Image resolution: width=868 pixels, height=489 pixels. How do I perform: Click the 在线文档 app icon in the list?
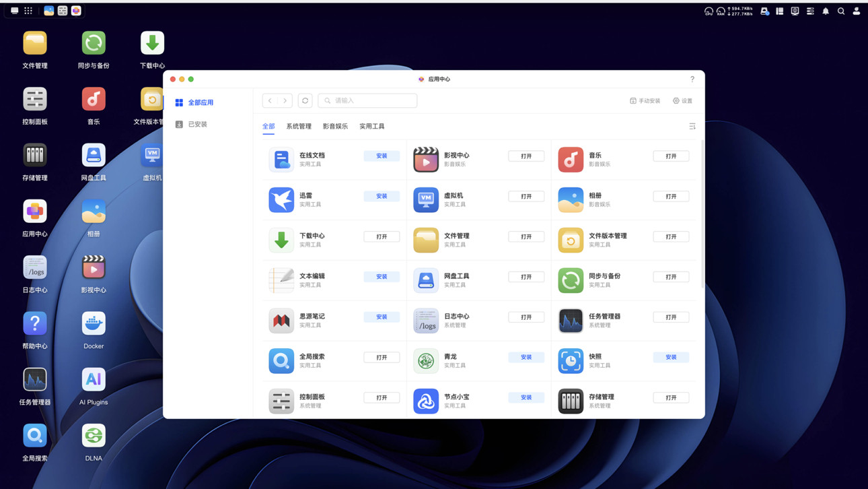pyautogui.click(x=281, y=160)
